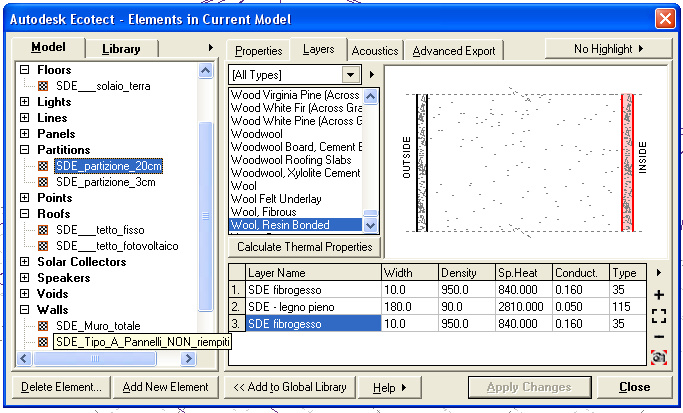This screenshot has height=413, width=683.
Task: Click the minus icon to remove a layer
Action: (659, 337)
